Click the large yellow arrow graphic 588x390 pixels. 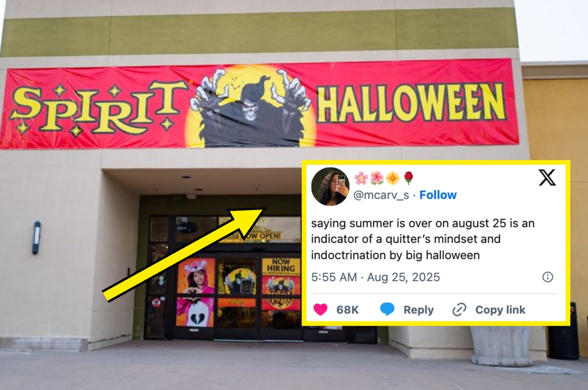(x=184, y=254)
